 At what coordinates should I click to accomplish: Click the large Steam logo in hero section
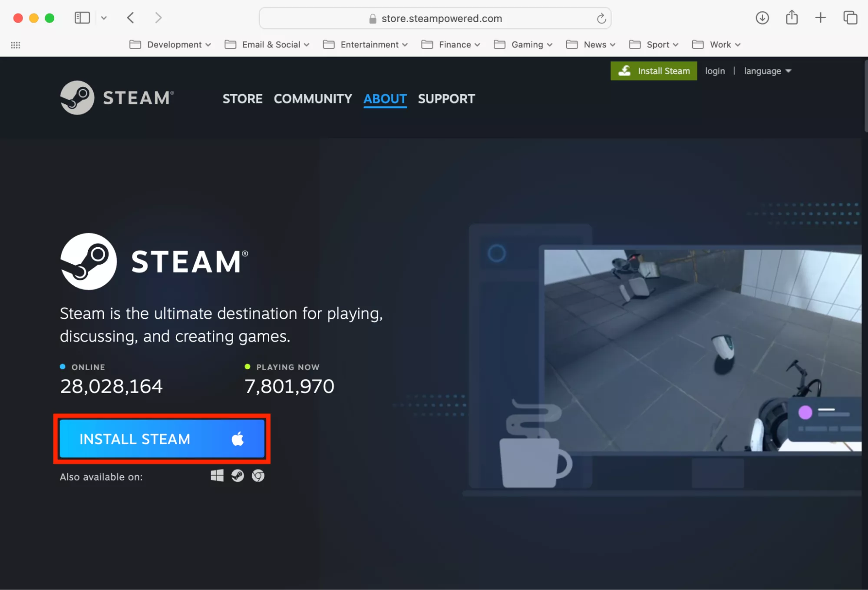[x=154, y=261]
